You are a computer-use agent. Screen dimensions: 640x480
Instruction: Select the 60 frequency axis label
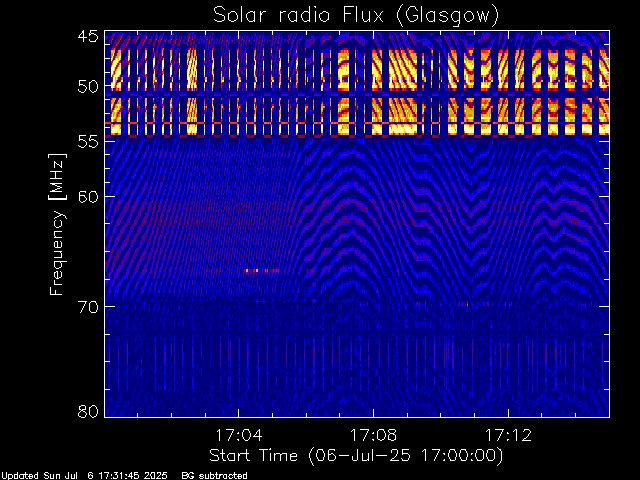(x=88, y=197)
